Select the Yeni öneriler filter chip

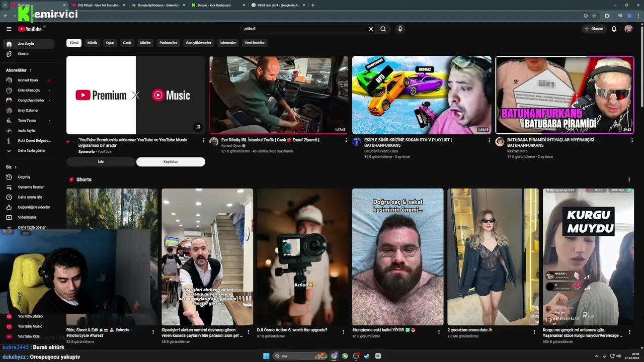coord(255,43)
